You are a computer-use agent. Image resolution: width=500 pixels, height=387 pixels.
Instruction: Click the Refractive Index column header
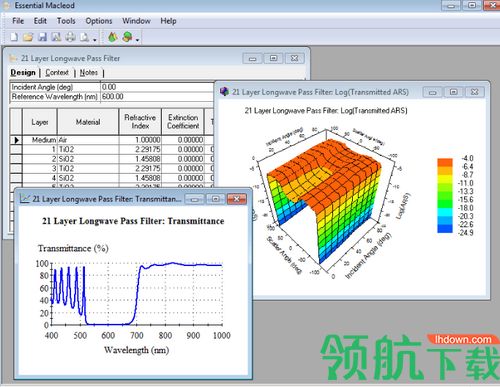140,122
